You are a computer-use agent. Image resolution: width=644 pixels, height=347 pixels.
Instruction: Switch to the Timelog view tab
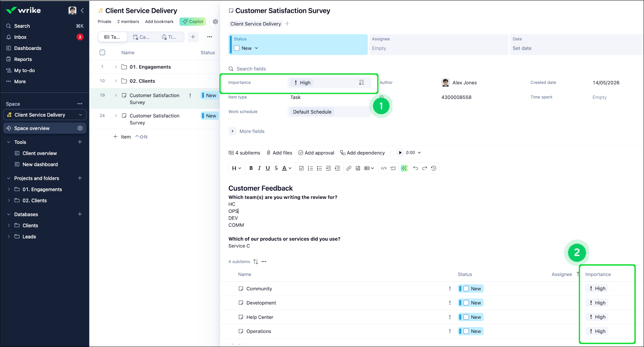169,37
